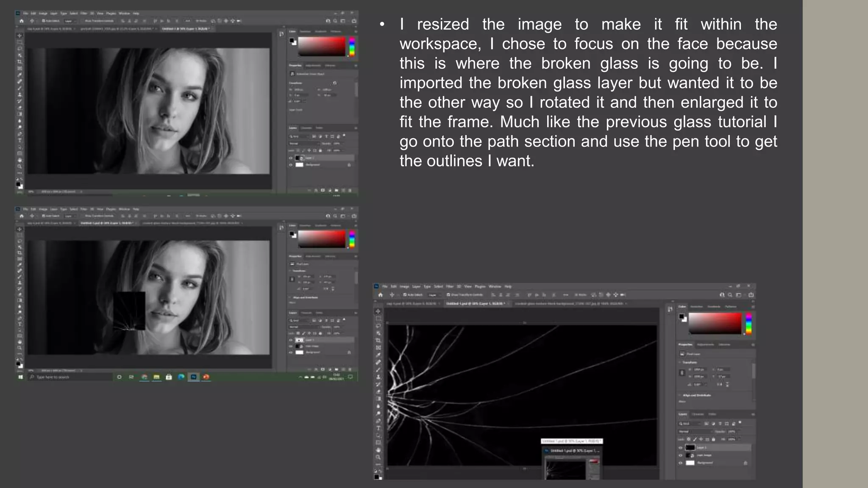Hide the middle layer in cracked-glass screenshot

point(681,455)
